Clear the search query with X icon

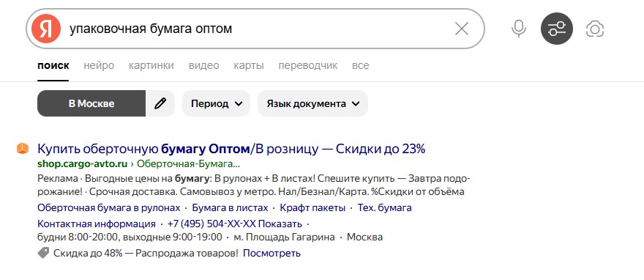pos(462,29)
